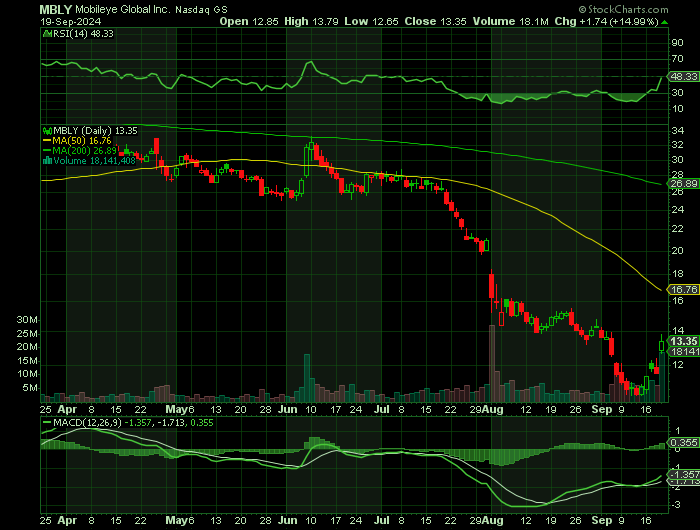The width and height of the screenshot is (700, 530).
Task: Click the 18 label on the price axis
Action: (677, 274)
